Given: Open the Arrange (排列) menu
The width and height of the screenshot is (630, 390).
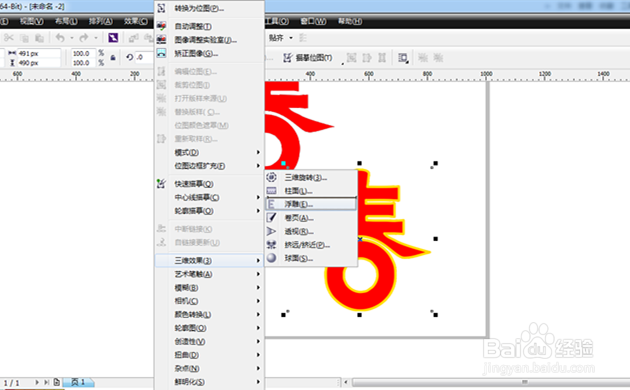Looking at the screenshot, I should (x=101, y=21).
